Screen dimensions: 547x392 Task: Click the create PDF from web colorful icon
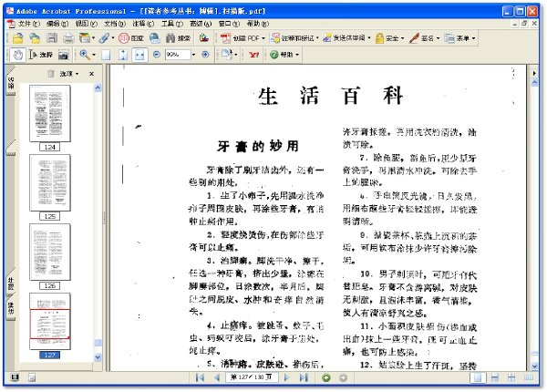pos(203,37)
